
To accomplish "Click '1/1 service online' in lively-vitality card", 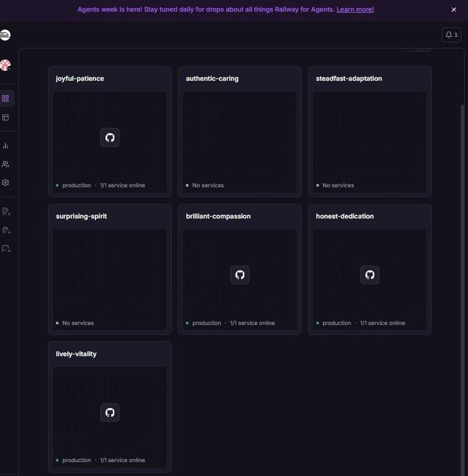I will point(122,461).
